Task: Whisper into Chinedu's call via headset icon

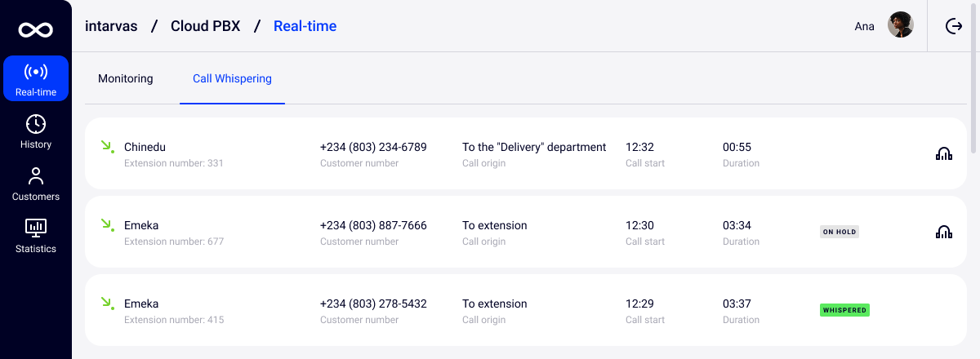Action: pyautogui.click(x=943, y=153)
